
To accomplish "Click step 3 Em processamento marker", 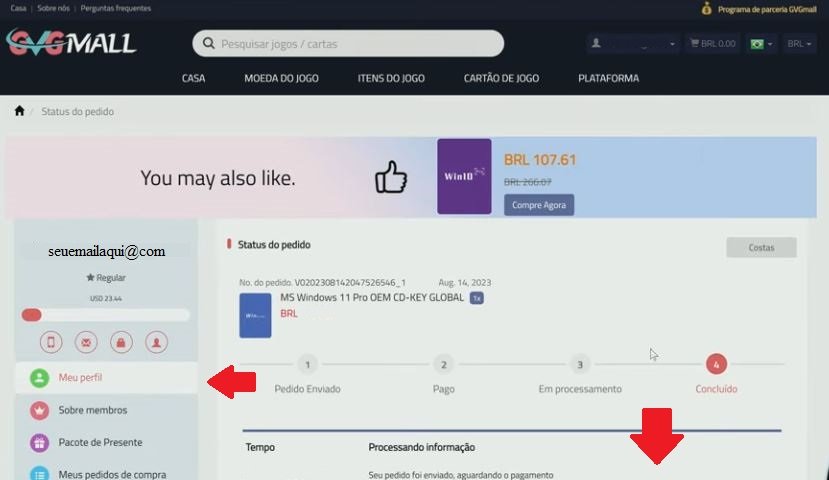I will click(580, 364).
